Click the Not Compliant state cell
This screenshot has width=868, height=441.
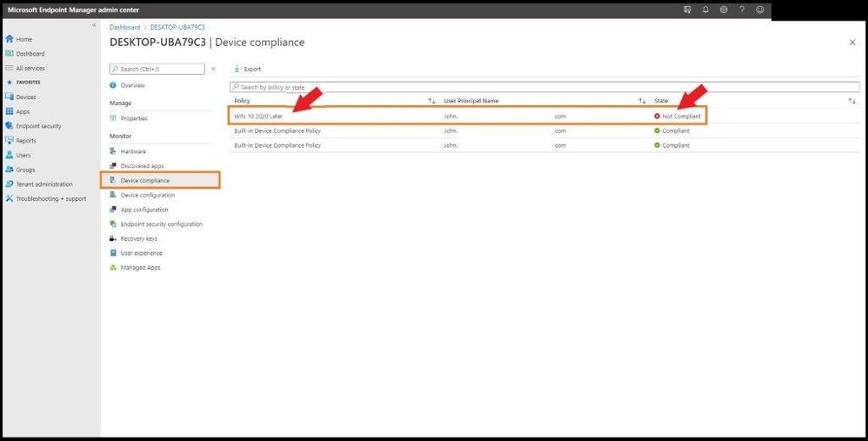pyautogui.click(x=677, y=117)
